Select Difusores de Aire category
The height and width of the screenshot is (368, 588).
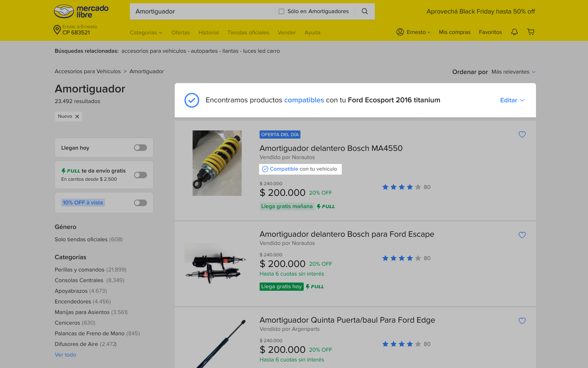pyautogui.click(x=86, y=344)
